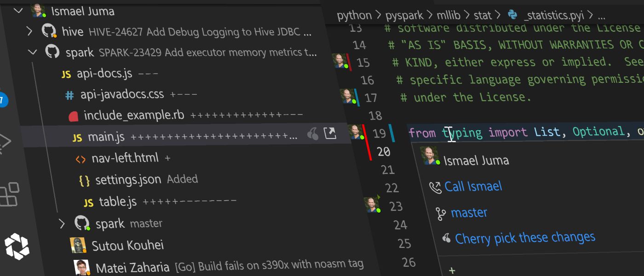The image size is (644, 276).
Task: Collapse Ismael Juma's teammate section
Action: click(18, 11)
